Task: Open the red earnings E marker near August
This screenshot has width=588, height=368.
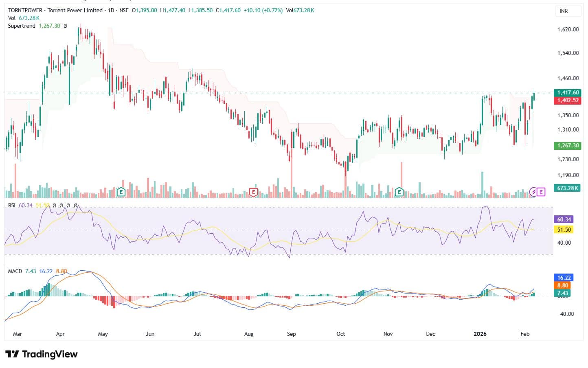Action: coord(253,192)
